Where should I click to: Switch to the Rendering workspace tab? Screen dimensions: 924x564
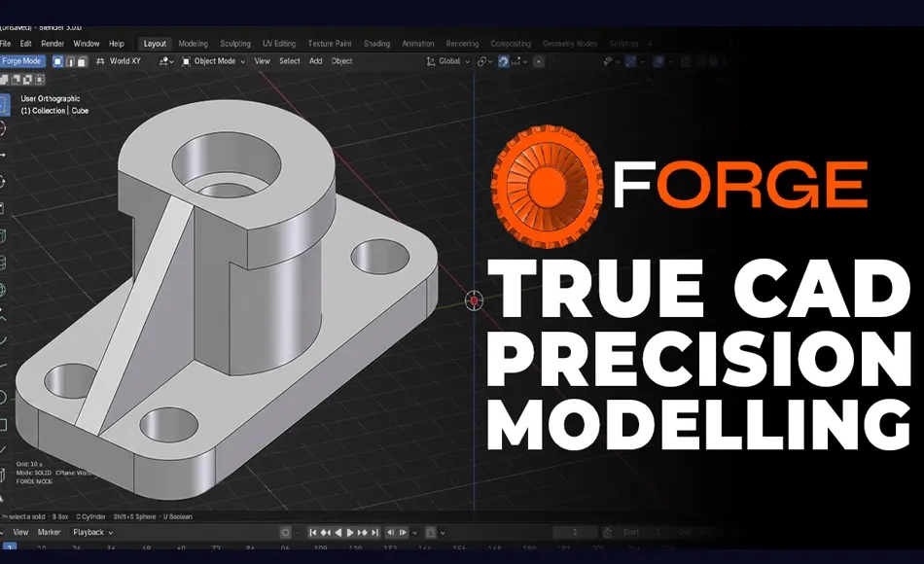(x=463, y=44)
